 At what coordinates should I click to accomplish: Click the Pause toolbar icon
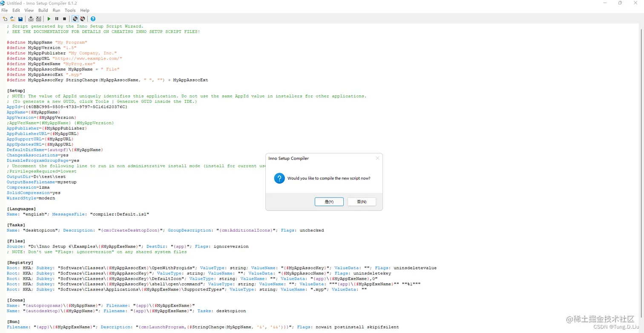tap(57, 19)
